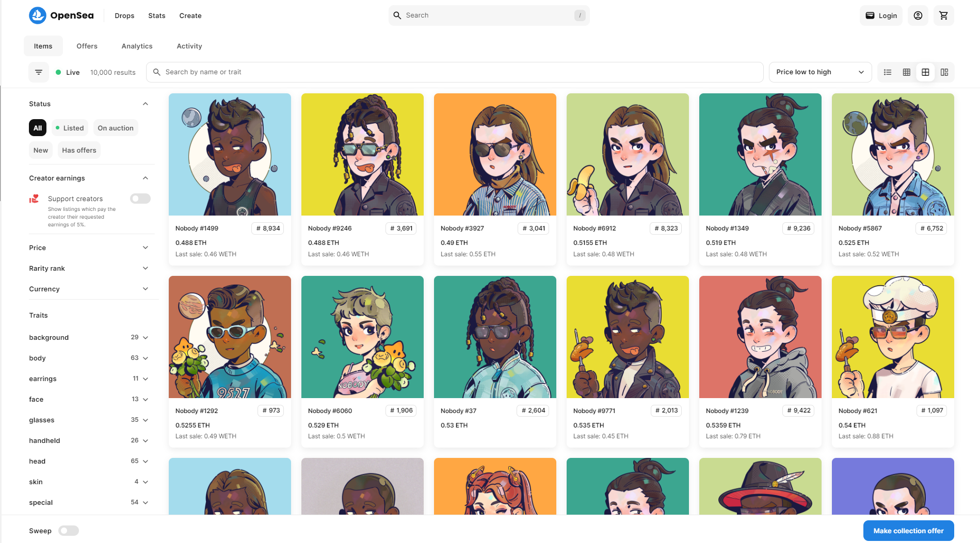The width and height of the screenshot is (980, 543).
Task: Select the large grid view
Action: pyautogui.click(x=925, y=72)
